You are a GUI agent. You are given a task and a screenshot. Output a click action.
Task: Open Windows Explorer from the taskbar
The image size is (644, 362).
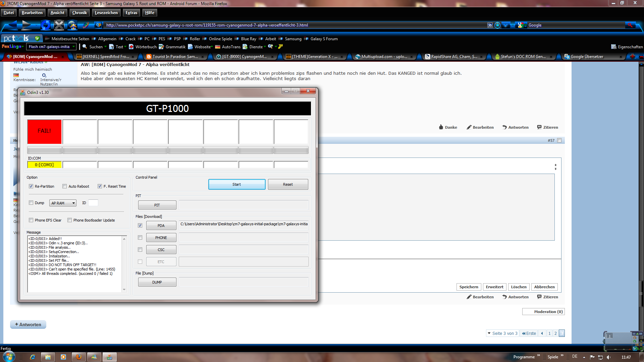(x=48, y=357)
